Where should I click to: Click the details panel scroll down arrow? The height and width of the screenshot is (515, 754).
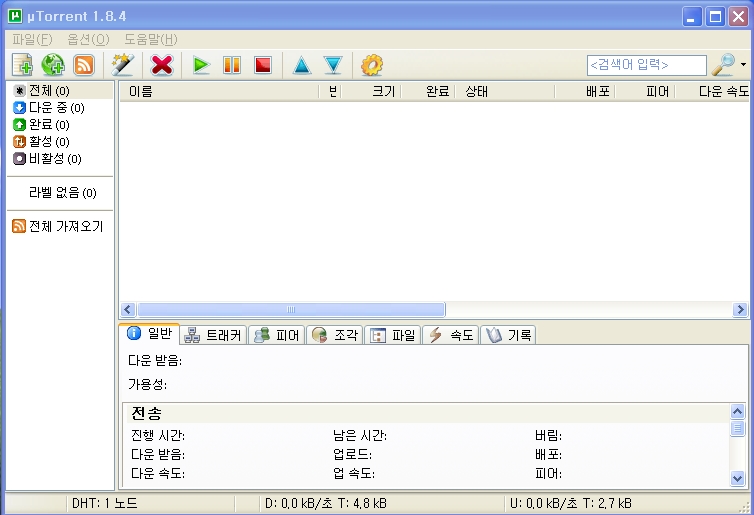tap(737, 478)
